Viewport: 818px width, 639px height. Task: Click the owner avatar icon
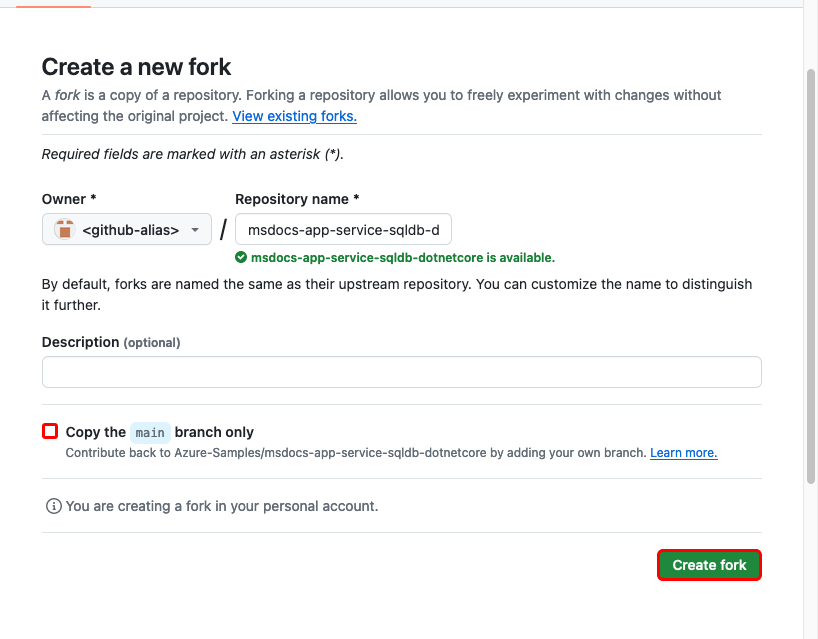[63, 229]
